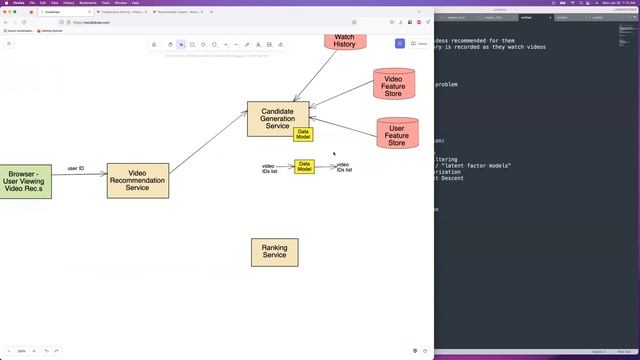640x360 pixels.
Task: Switch to the Excalidraw browser tab
Action: pyautogui.click(x=65, y=12)
